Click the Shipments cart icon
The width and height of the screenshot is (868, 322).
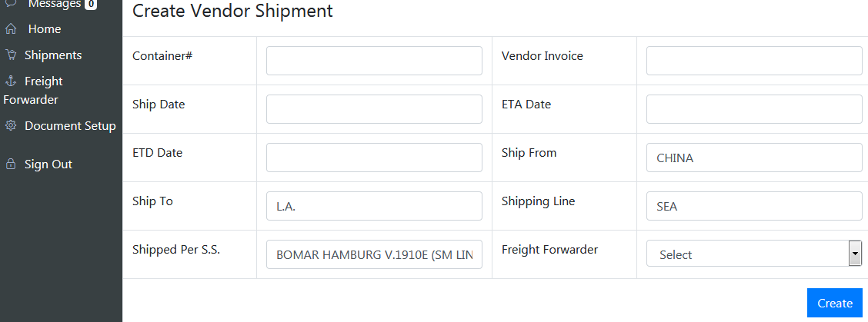point(11,55)
